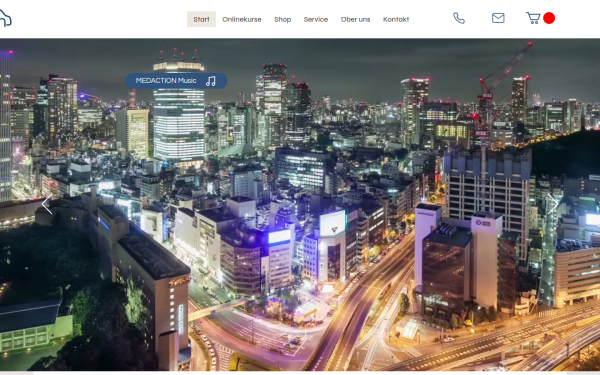Open the Start menu item
Viewport: 600px width, 375px height.
pyautogui.click(x=201, y=19)
